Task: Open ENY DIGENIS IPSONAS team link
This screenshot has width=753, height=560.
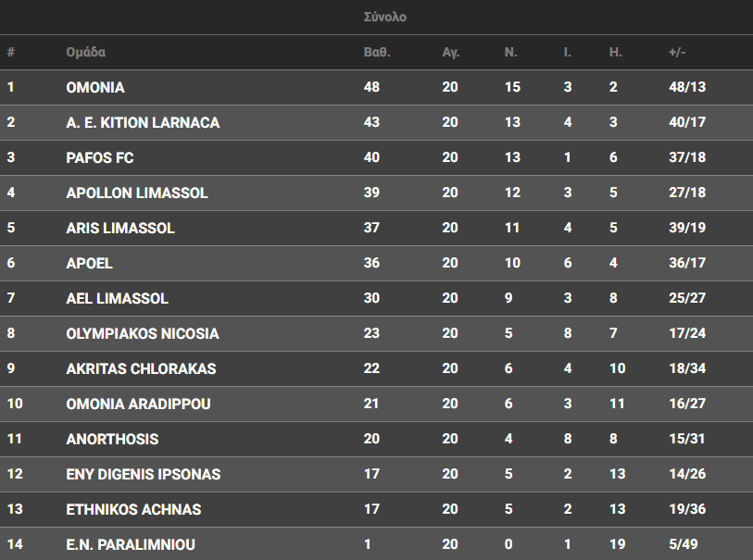Action: (144, 474)
